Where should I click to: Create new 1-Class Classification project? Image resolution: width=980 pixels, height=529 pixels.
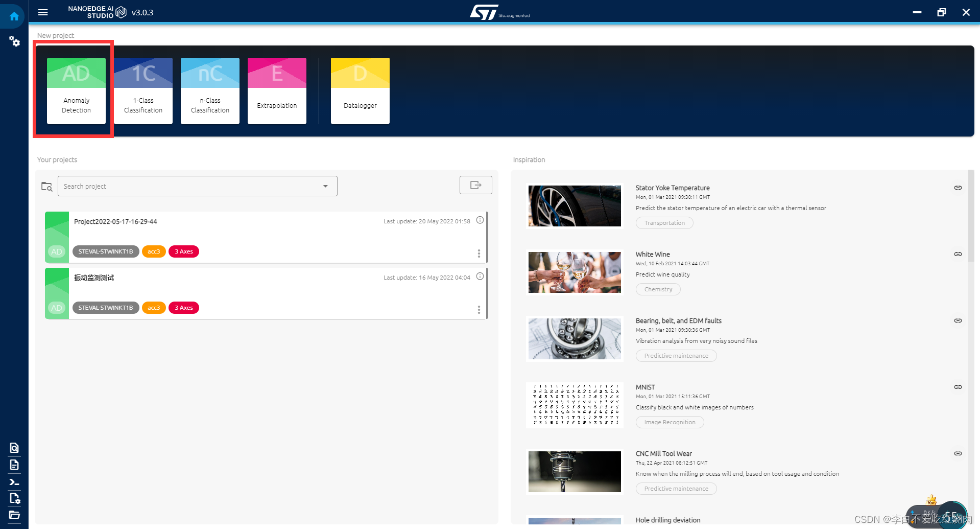[x=143, y=90]
